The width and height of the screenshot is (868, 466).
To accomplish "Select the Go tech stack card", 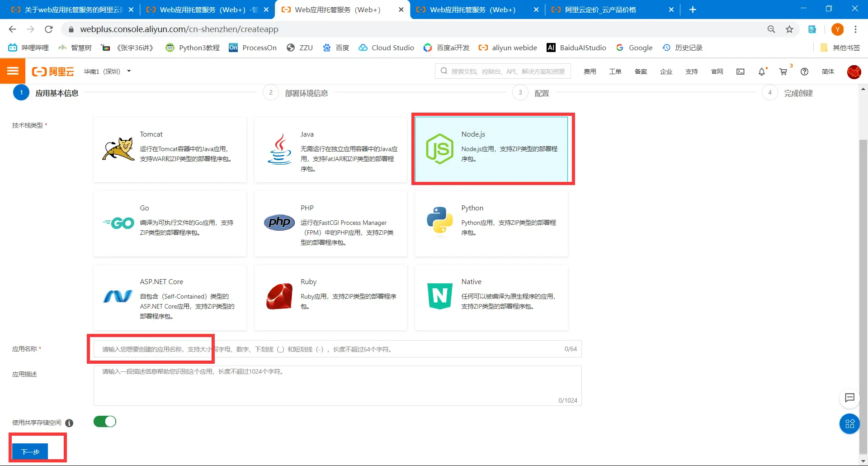I will coord(170,223).
